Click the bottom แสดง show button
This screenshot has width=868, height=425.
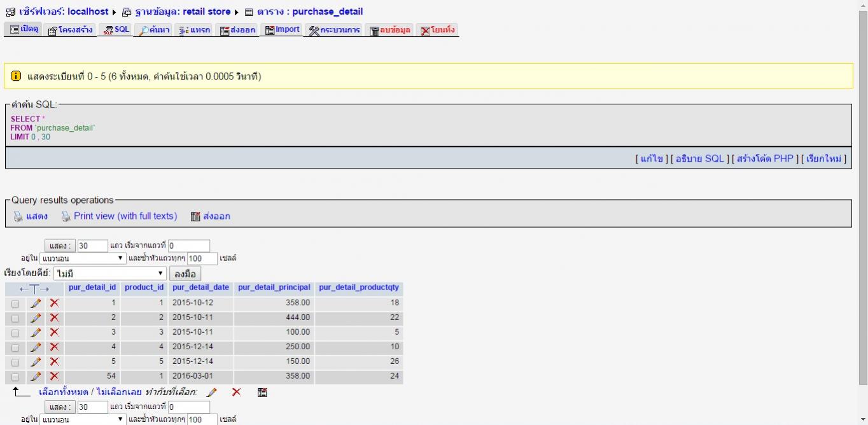[x=60, y=407]
